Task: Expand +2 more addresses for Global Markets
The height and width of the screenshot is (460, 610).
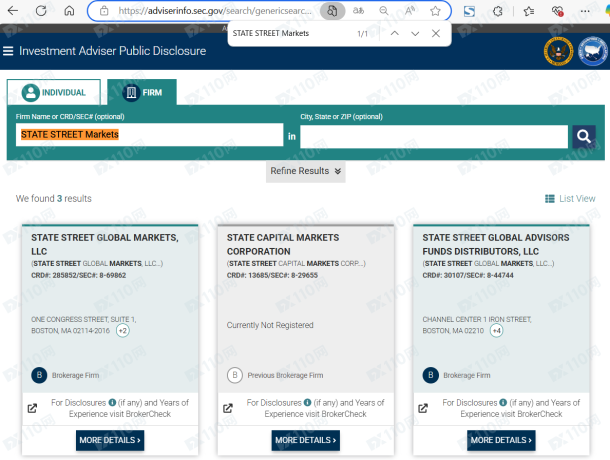Action: pos(123,331)
